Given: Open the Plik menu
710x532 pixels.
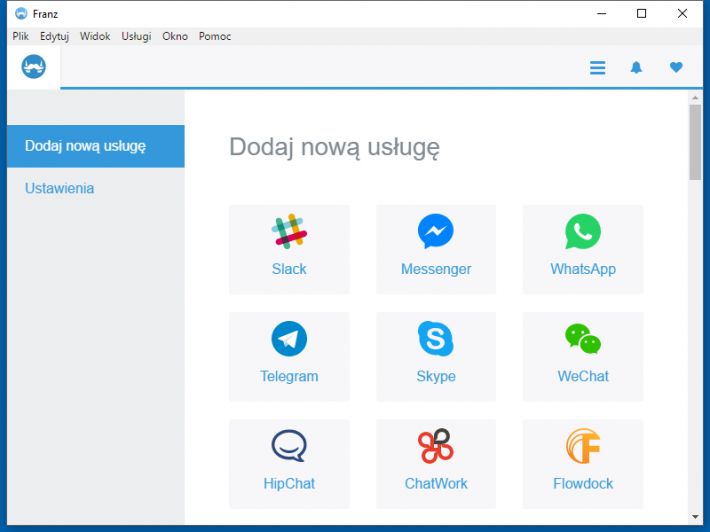Looking at the screenshot, I should click(20, 36).
